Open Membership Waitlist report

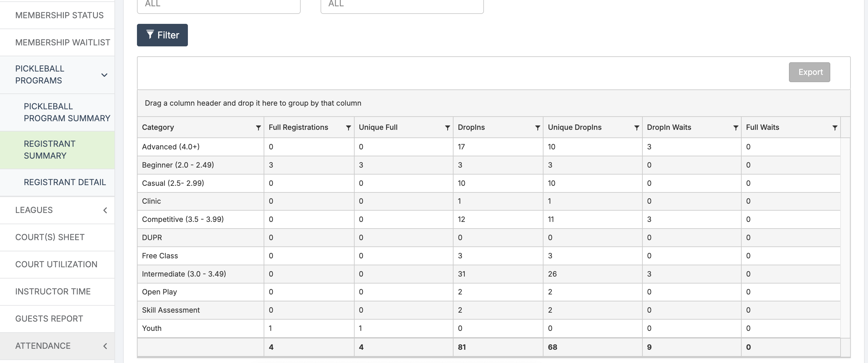click(63, 42)
